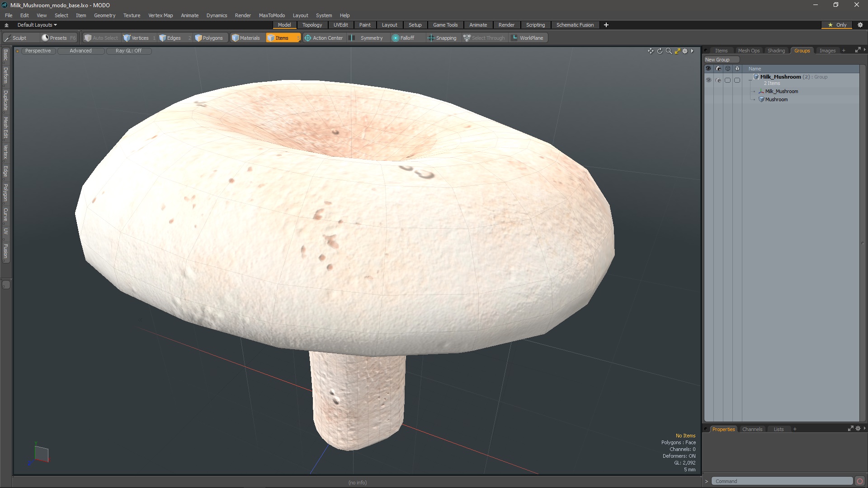Toggle Ray GL: Off button
Image resolution: width=868 pixels, height=488 pixels.
(128, 51)
